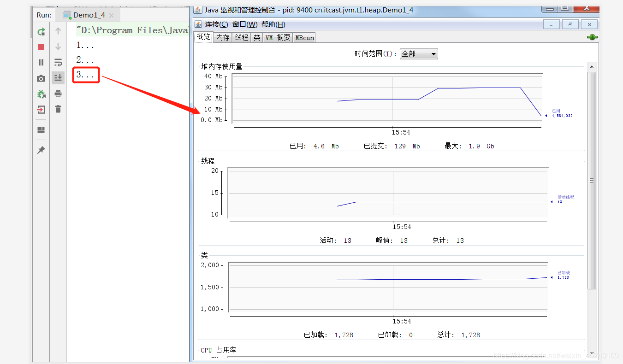Close the Demo1_4 run tab
The width and height of the screenshot is (623, 364).
(x=112, y=15)
